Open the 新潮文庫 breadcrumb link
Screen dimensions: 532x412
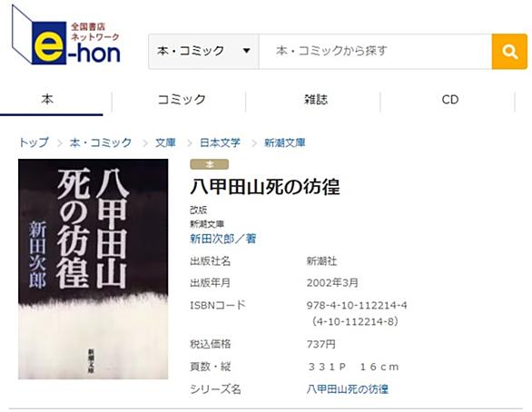tap(285, 142)
